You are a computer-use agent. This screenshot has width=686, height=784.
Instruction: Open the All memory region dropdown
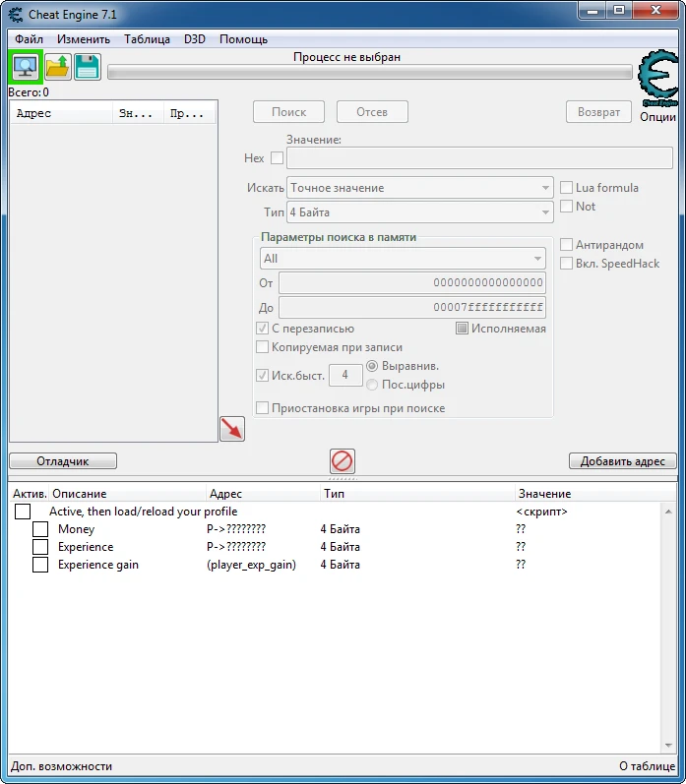click(403, 259)
